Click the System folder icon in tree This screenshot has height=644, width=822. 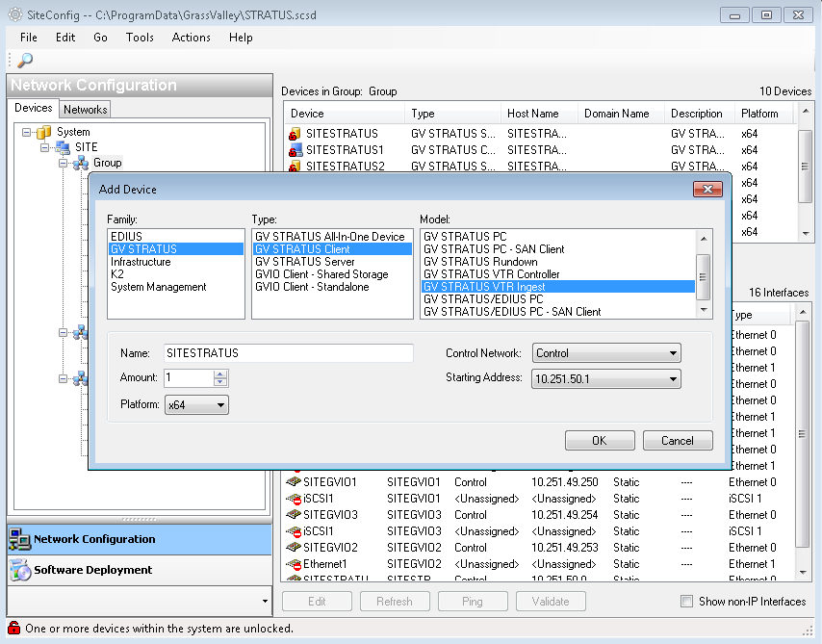point(44,132)
